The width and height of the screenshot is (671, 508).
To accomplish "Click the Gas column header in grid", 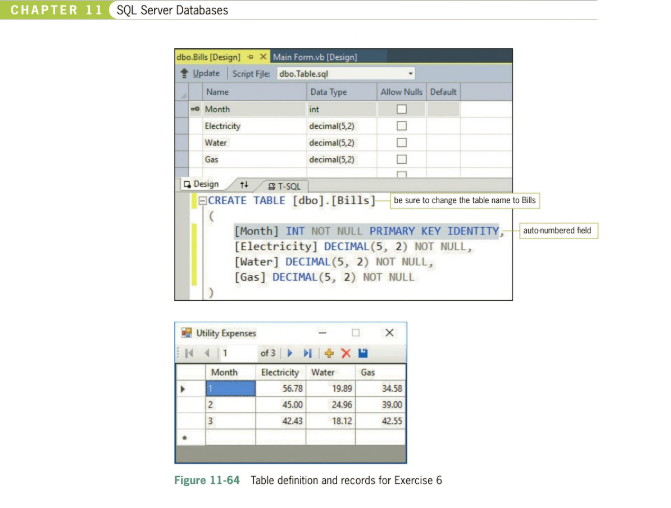I will (380, 372).
